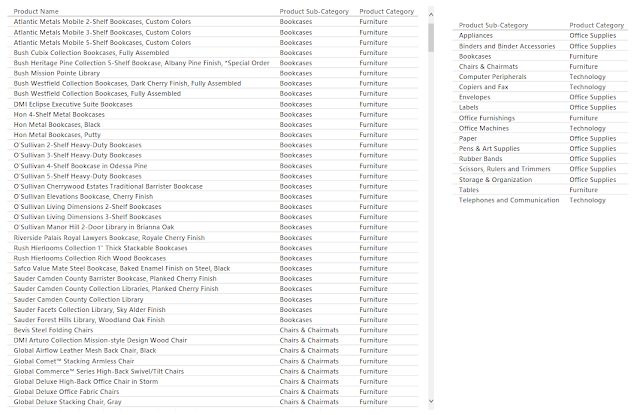Click Product Sub-Category header in the right table
Viewport: 640px width, 415px height.
pyautogui.click(x=493, y=25)
